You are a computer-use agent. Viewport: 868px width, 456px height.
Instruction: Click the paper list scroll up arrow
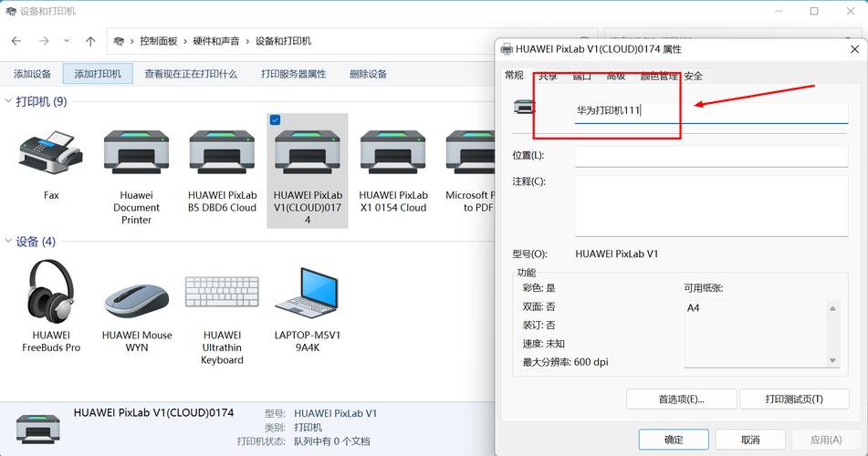832,308
